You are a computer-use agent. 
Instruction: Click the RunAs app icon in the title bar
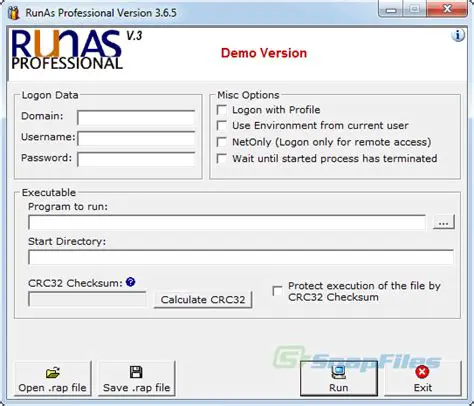(x=14, y=13)
